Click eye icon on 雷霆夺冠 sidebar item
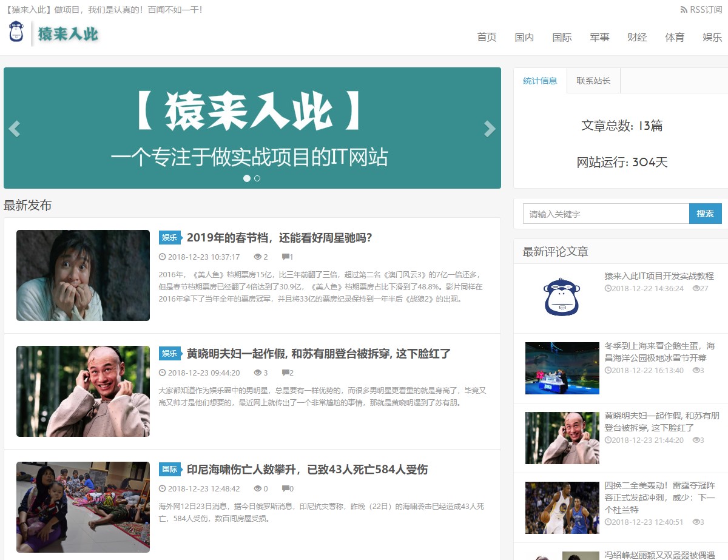Image resolution: width=728 pixels, height=560 pixels. coord(696,522)
